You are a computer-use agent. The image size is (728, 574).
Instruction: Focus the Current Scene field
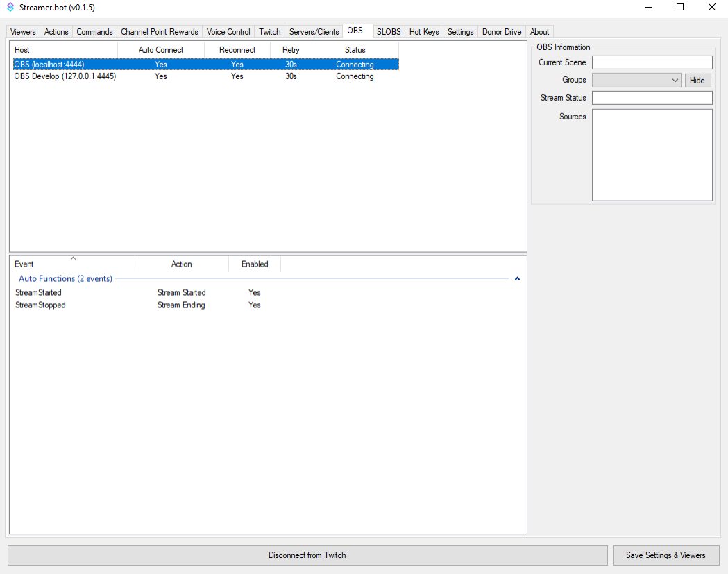652,62
